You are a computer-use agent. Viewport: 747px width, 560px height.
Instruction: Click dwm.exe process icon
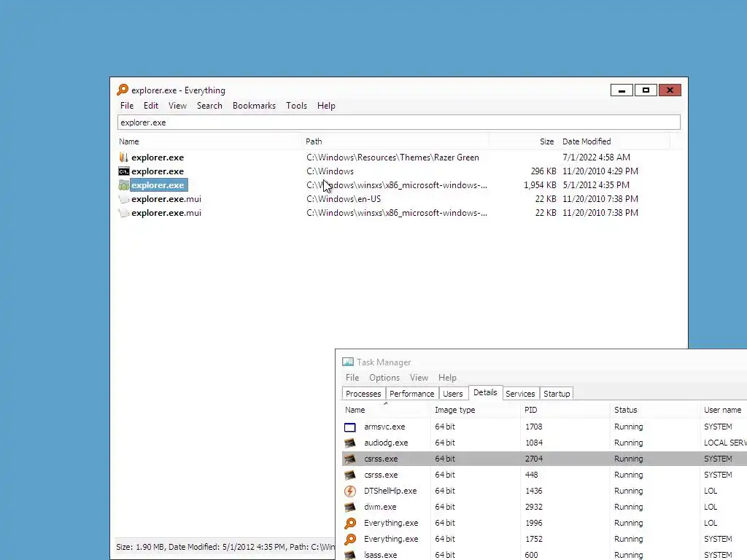pos(350,507)
